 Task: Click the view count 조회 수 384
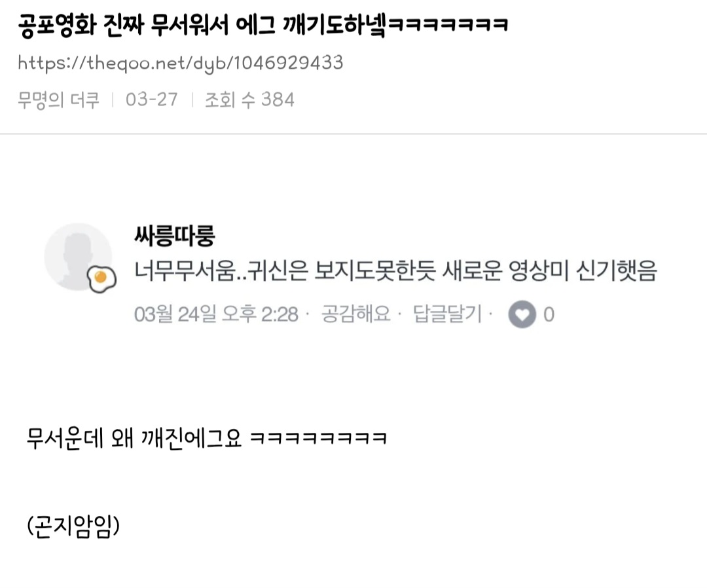[249, 100]
